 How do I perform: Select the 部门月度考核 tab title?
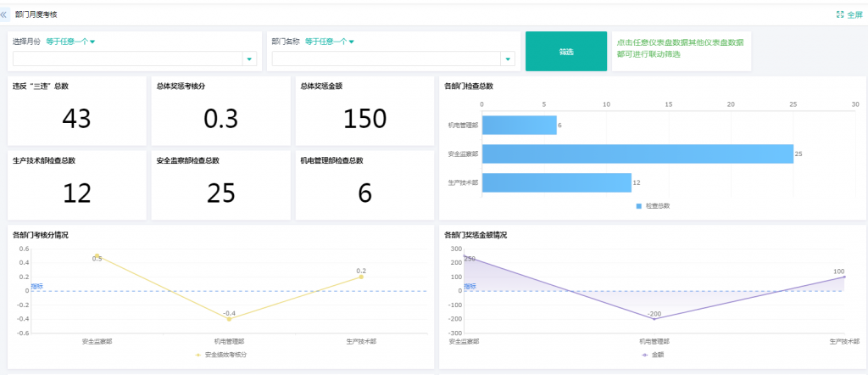(36, 15)
